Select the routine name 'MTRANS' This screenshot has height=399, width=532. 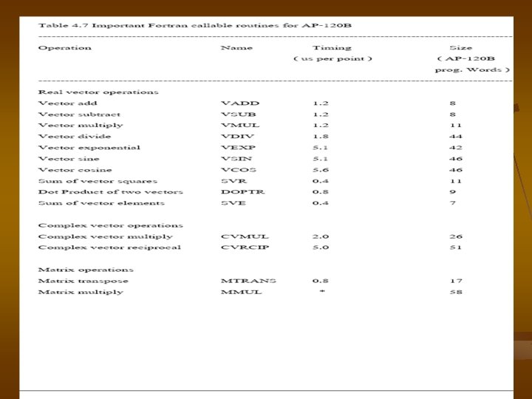click(x=248, y=281)
